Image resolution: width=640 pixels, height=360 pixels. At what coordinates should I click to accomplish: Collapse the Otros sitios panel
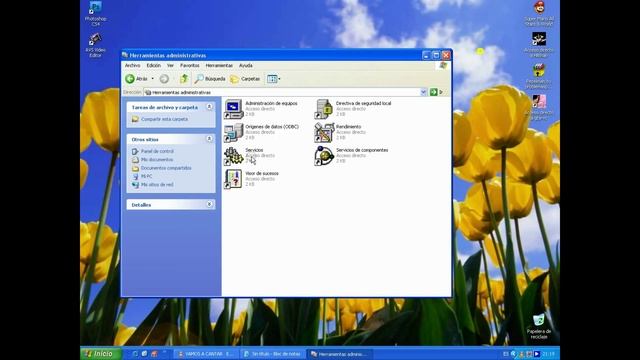coord(209,139)
